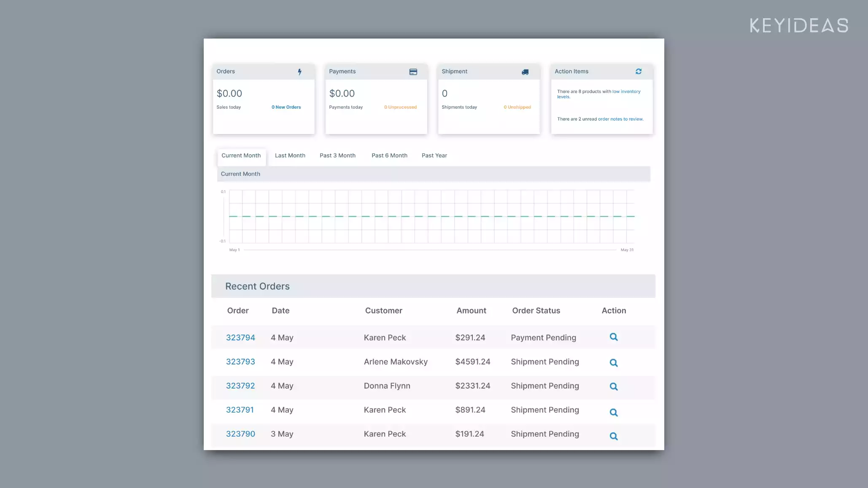Click the Shipments today label
This screenshot has width=868, height=488.
point(459,107)
